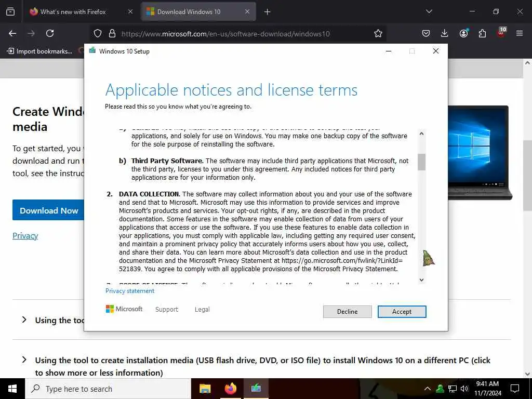Open the Windows Start menu
Screen dimensions: 532x399
[12, 389]
